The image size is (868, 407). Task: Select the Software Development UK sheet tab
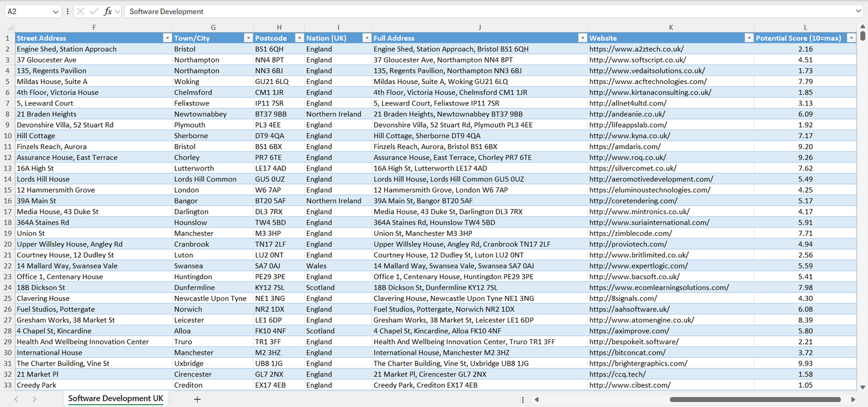pyautogui.click(x=115, y=399)
